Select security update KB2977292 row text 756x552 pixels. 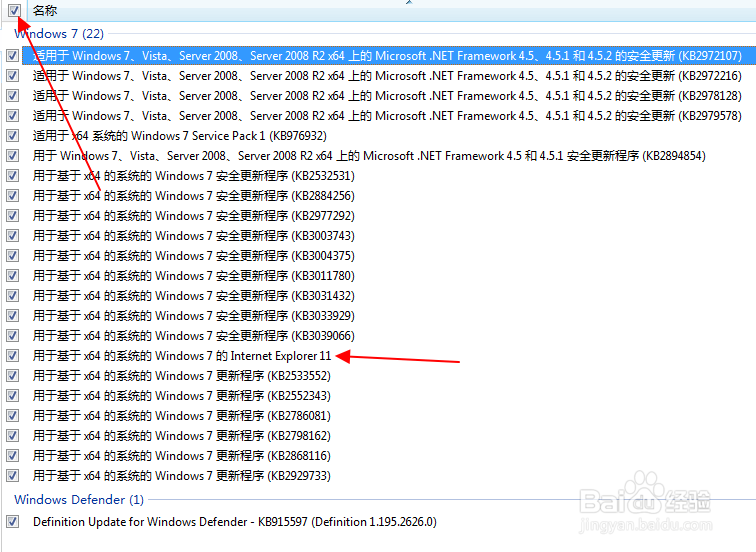click(194, 216)
